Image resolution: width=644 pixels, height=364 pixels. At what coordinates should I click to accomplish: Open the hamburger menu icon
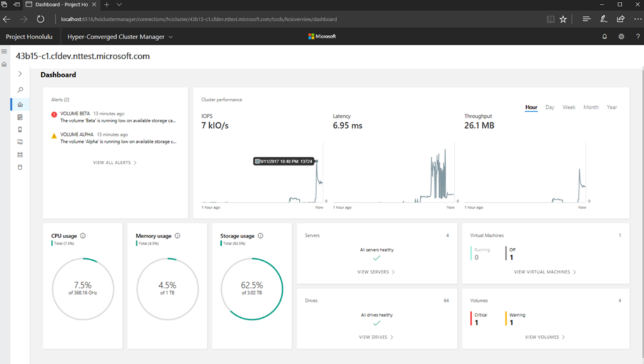(4, 51)
